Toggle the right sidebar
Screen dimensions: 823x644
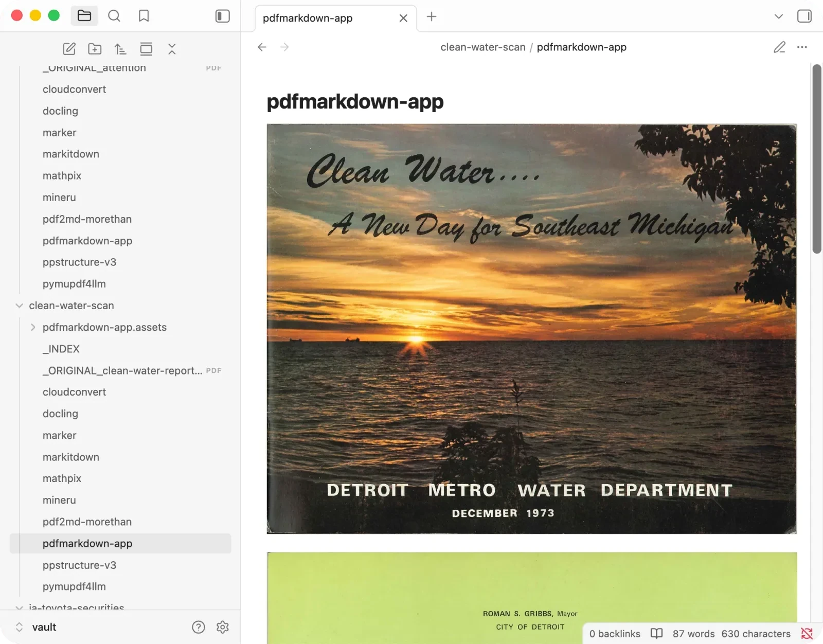pos(804,16)
